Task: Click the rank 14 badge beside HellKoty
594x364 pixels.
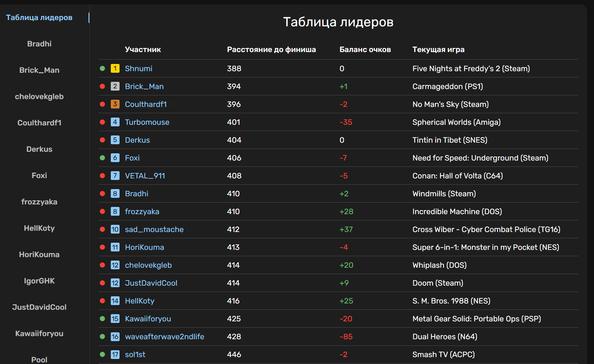Action: [x=115, y=301]
